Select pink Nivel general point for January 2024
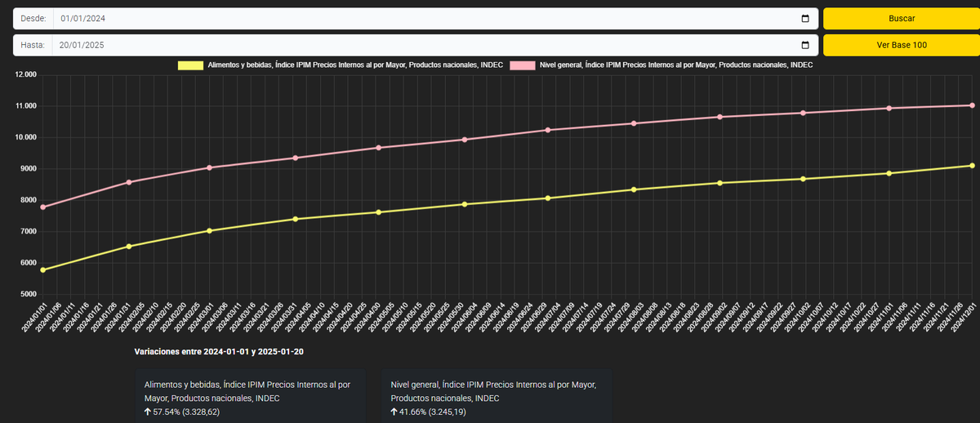Viewport: 980px width, 423px height. pyautogui.click(x=42, y=207)
